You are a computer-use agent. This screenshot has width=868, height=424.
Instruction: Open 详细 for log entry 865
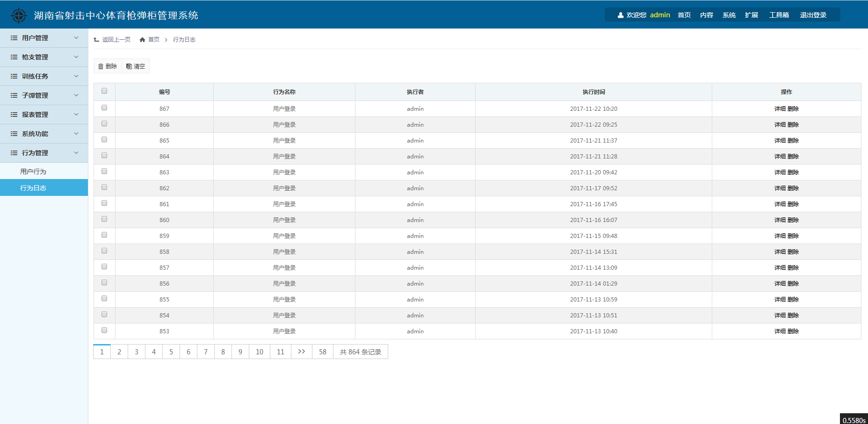tap(780, 140)
